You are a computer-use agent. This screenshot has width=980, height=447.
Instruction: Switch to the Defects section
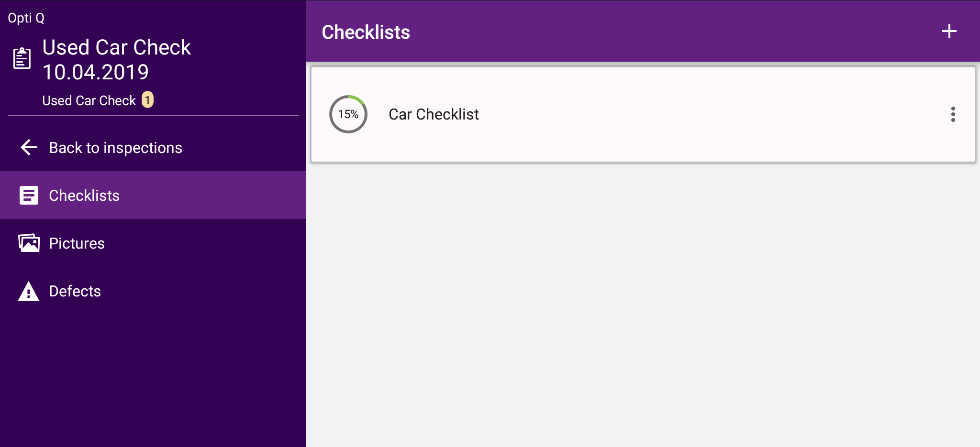75,291
